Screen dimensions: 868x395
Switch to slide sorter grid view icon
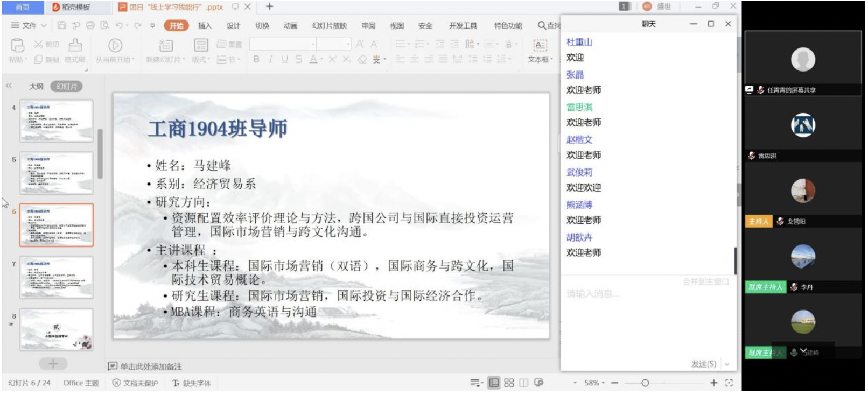[509, 383]
